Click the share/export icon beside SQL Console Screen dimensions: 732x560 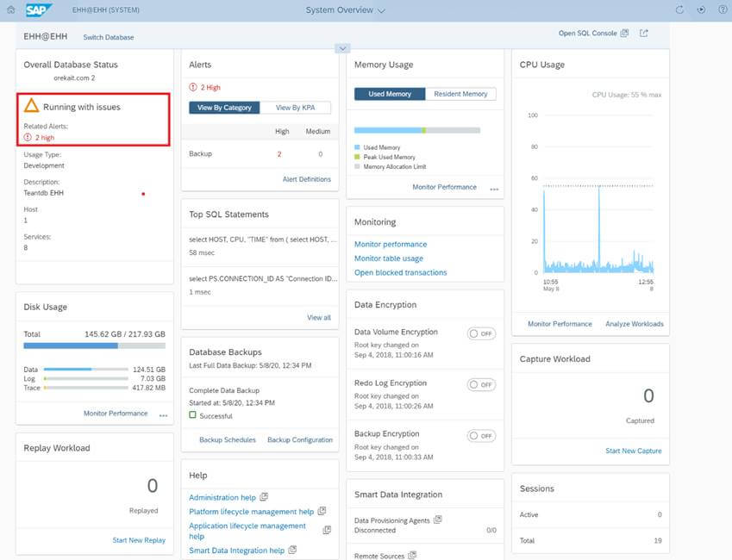644,33
